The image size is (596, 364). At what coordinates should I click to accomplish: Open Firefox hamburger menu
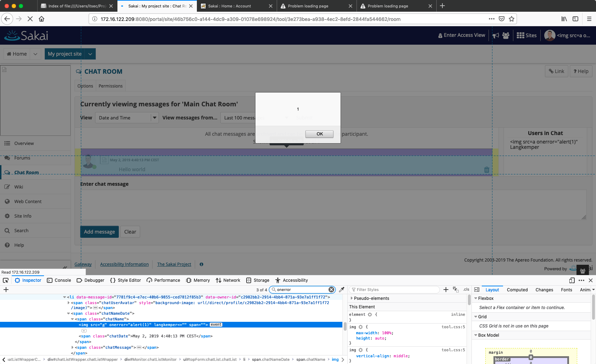pyautogui.click(x=589, y=19)
